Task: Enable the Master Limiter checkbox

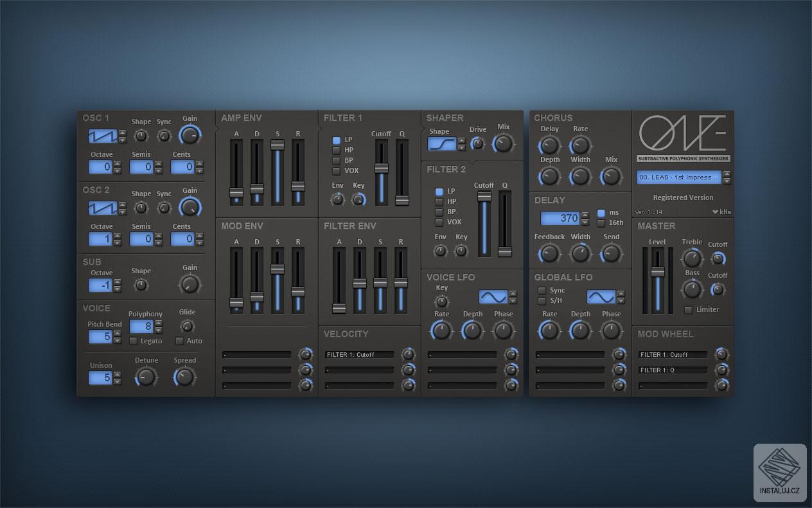Action: tap(689, 310)
